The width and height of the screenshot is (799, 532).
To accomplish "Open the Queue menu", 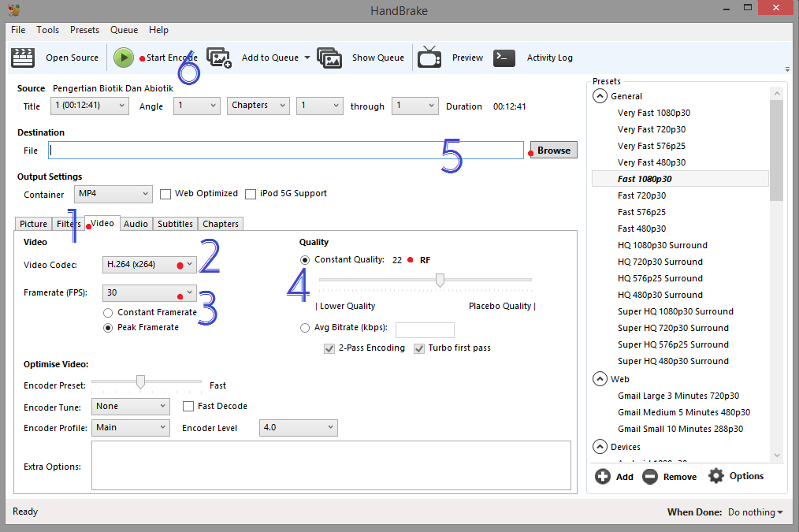I will pos(124,30).
